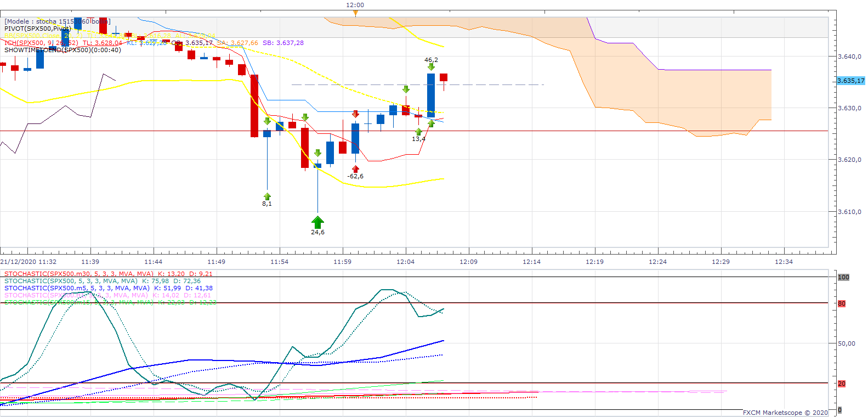Click the Ichimoku SA: 3.627,66 value
Image resolution: width=868 pixels, height=417 pixels.
point(237,43)
